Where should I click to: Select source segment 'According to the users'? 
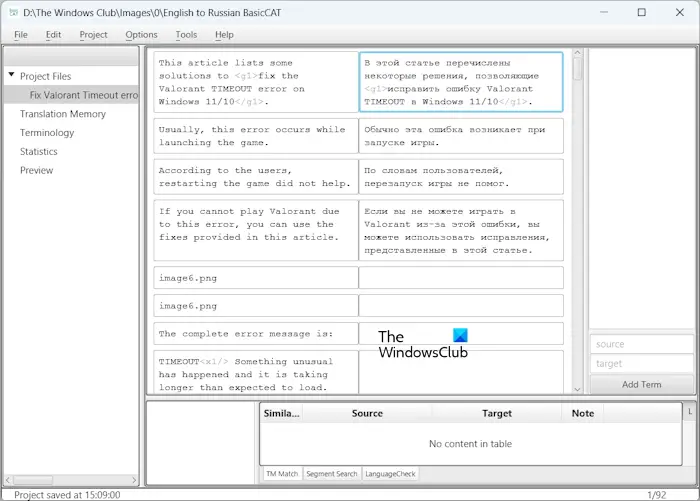(256, 177)
